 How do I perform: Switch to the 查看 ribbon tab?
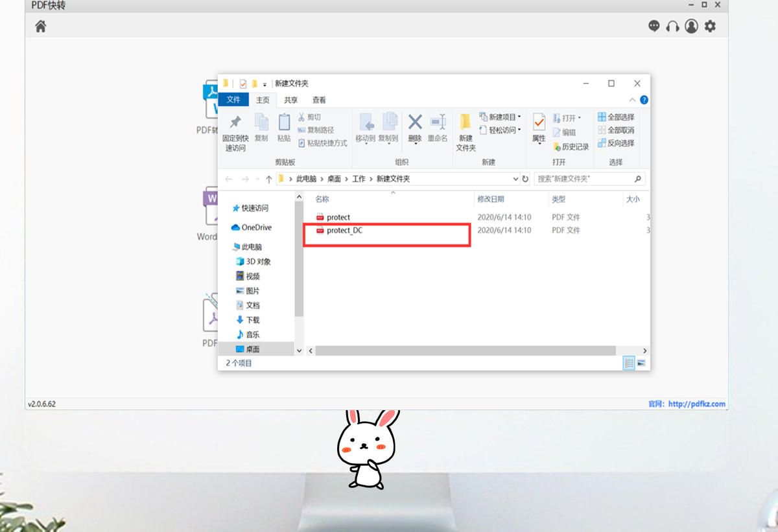click(x=318, y=100)
